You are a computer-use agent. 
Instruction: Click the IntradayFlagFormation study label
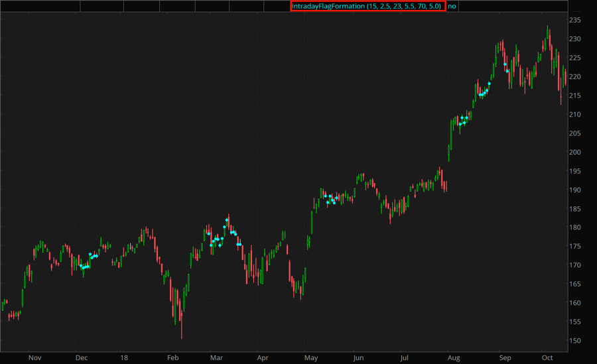tap(367, 6)
